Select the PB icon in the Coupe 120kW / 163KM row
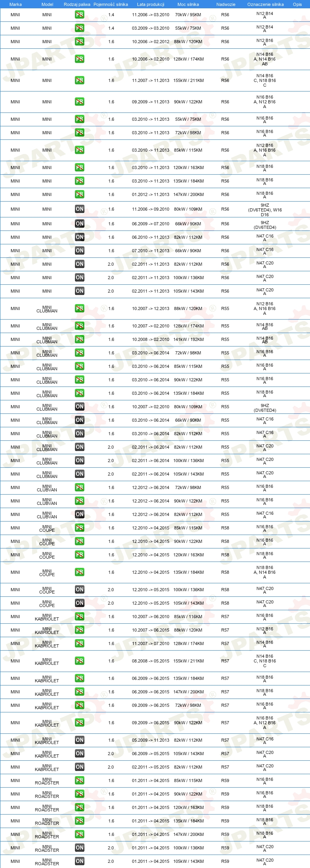The image size is (310, 868). pos(80,555)
